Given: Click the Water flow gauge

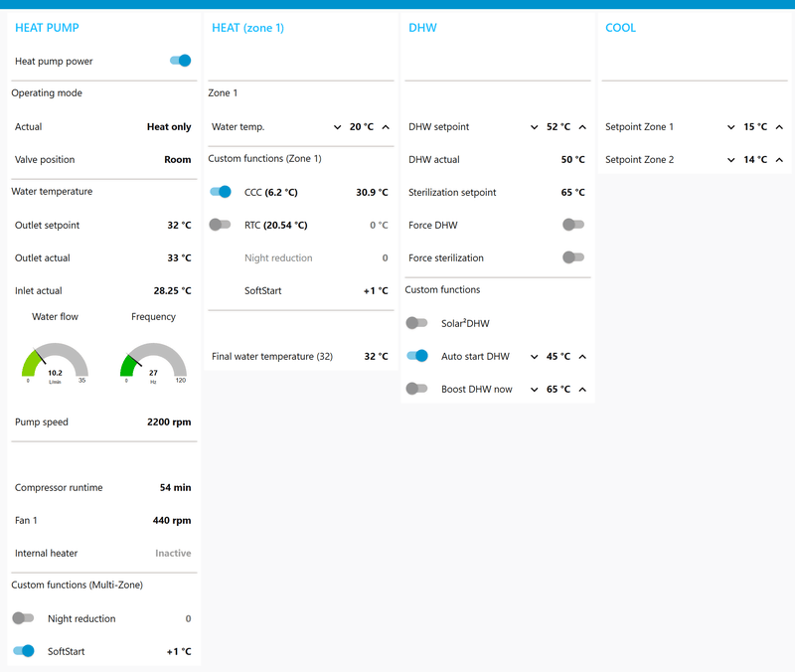Looking at the screenshot, I should tap(55, 363).
